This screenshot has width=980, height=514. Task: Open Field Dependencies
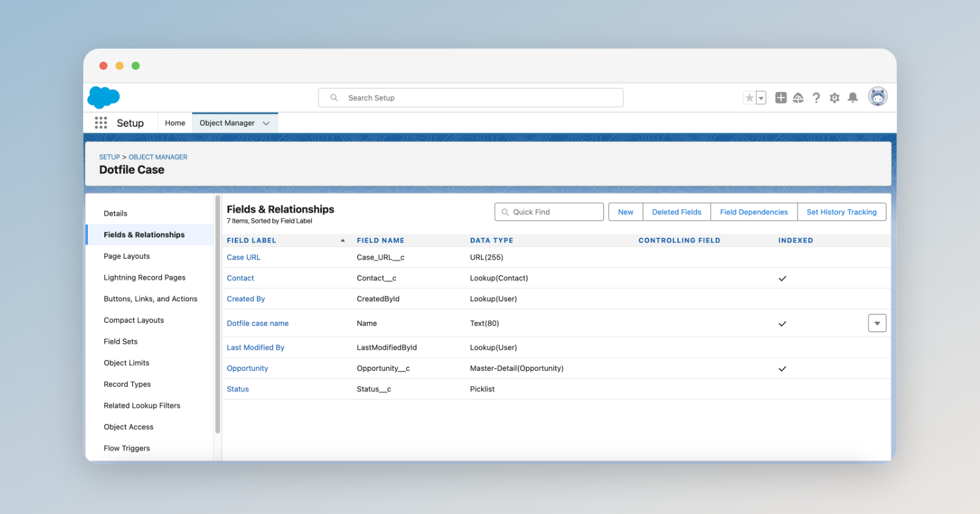[x=754, y=212]
